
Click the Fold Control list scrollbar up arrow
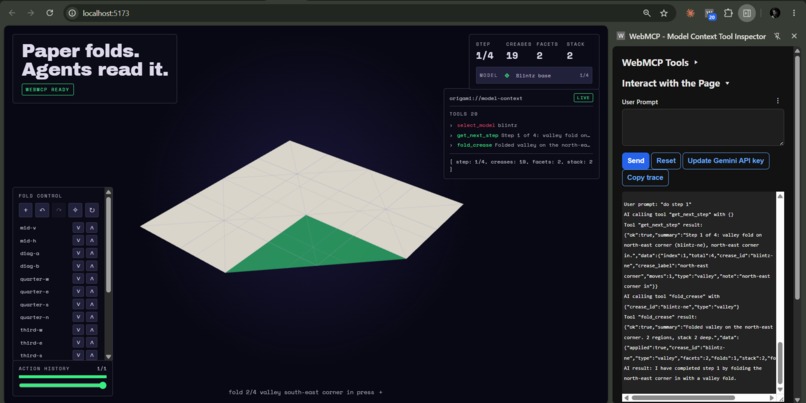click(x=108, y=192)
